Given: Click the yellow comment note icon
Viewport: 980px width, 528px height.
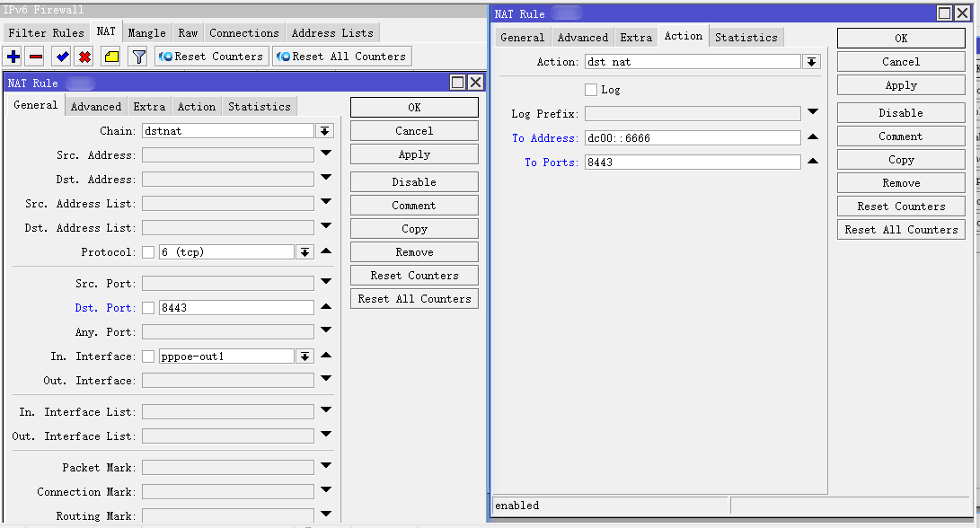Looking at the screenshot, I should (x=111, y=57).
